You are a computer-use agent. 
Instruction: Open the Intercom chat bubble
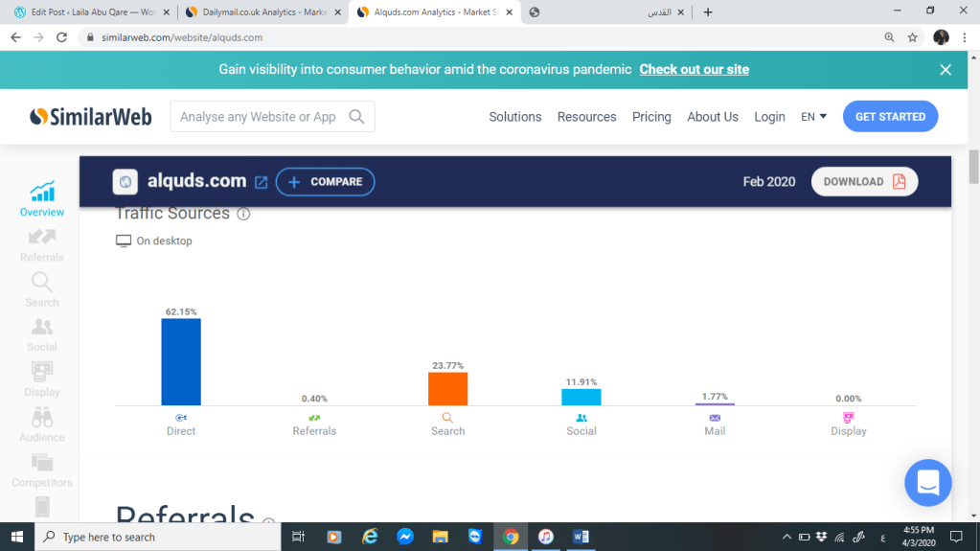927,482
